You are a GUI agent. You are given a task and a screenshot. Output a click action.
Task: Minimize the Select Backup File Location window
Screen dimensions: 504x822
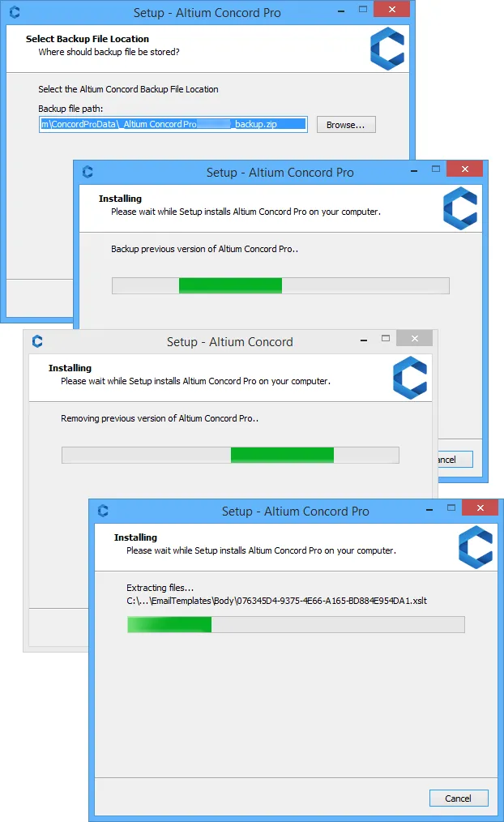(x=341, y=11)
